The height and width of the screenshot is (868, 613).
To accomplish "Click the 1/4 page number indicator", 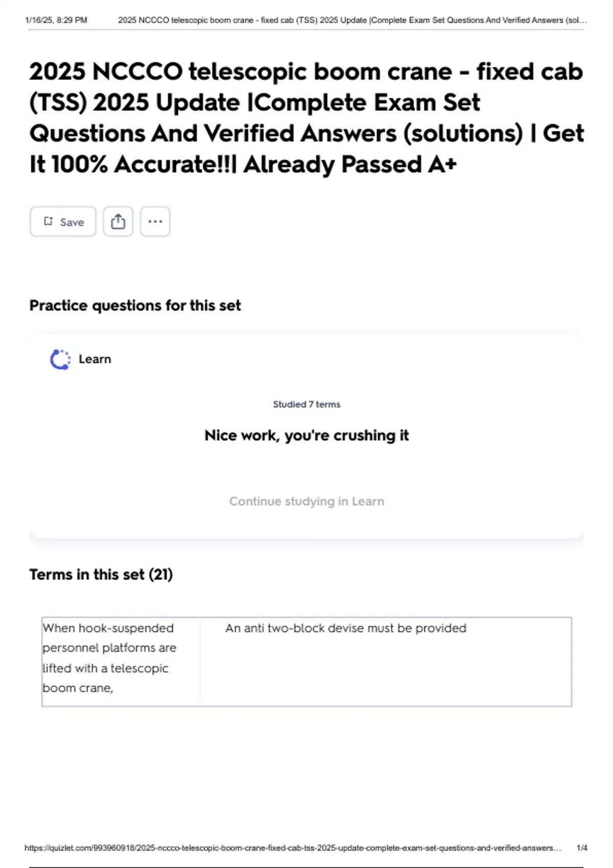I will point(582,848).
